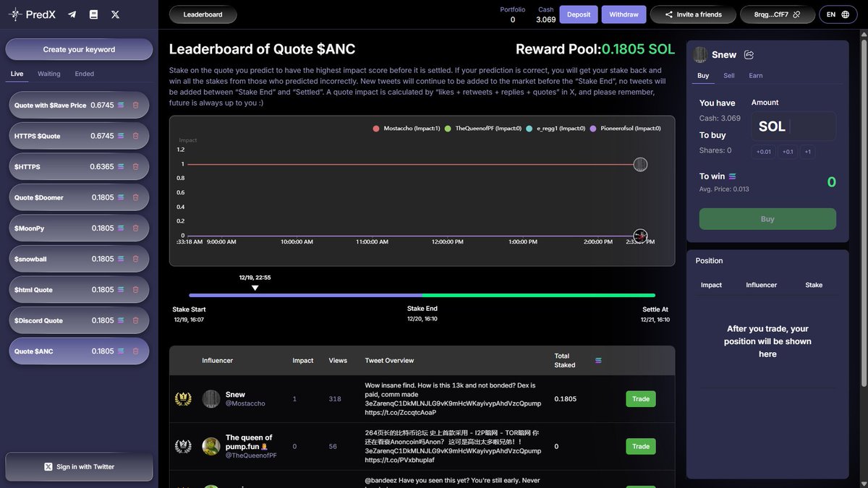The width and height of the screenshot is (868, 488).
Task: Remove the $MoonPy keyword via trash icon
Action: click(135, 228)
